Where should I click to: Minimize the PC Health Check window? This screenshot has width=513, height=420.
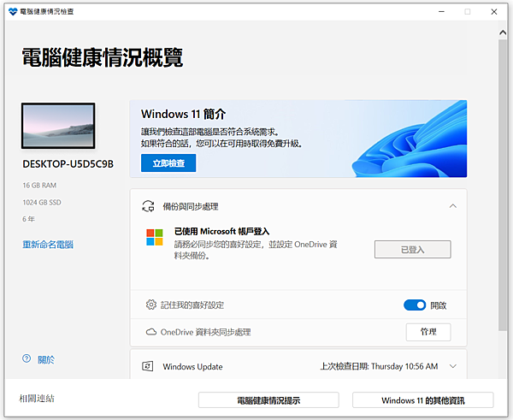click(442, 12)
